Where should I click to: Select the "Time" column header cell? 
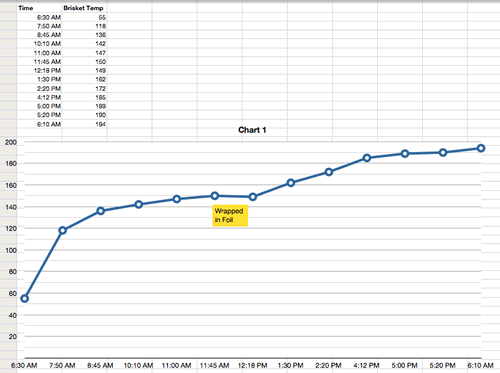pos(39,8)
